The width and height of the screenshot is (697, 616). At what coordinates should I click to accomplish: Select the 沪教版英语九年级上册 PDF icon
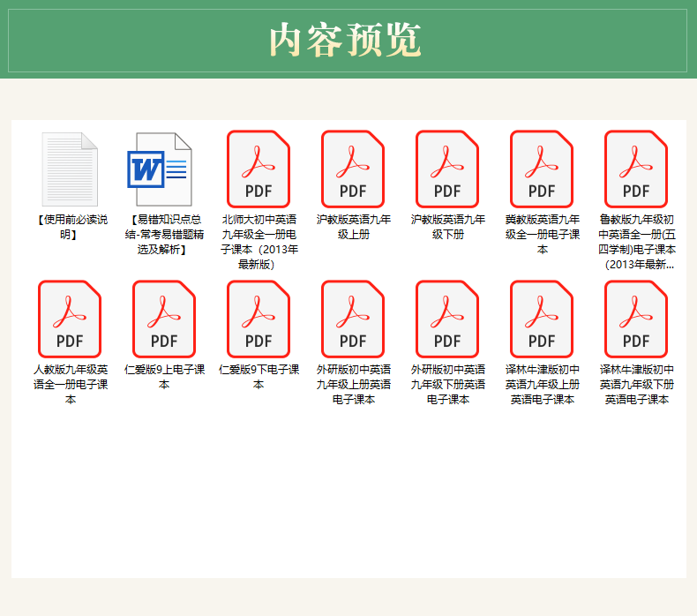353,169
